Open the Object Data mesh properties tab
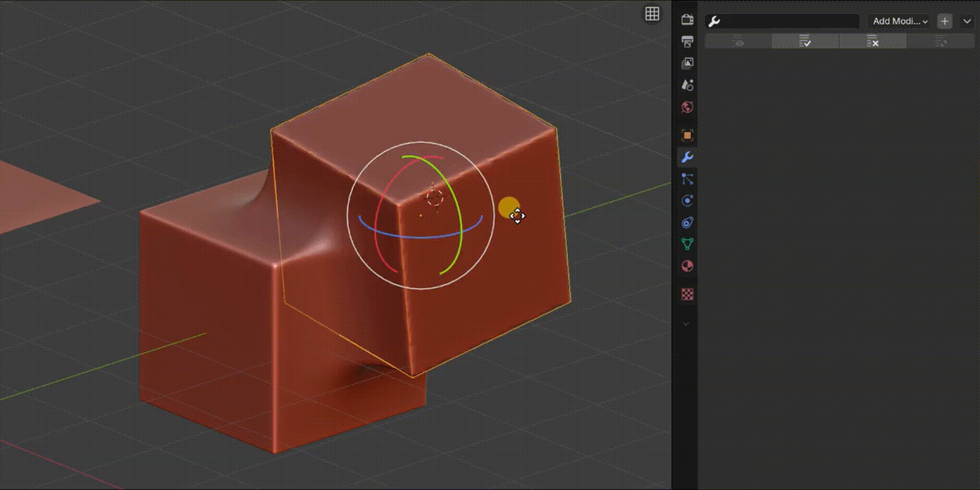The height and width of the screenshot is (490, 980). point(687,244)
